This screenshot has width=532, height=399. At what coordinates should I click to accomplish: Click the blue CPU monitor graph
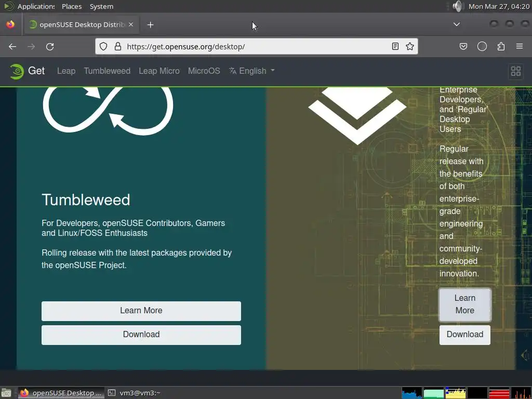coord(412,393)
